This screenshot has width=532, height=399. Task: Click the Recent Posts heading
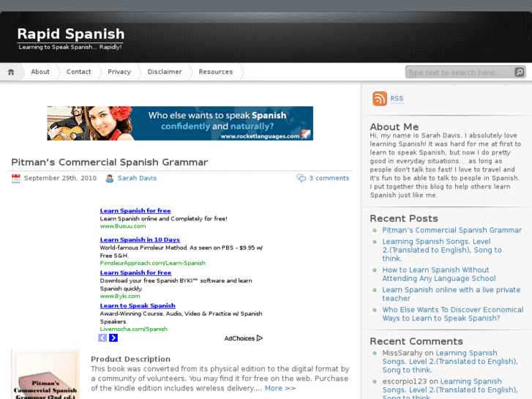(x=404, y=218)
